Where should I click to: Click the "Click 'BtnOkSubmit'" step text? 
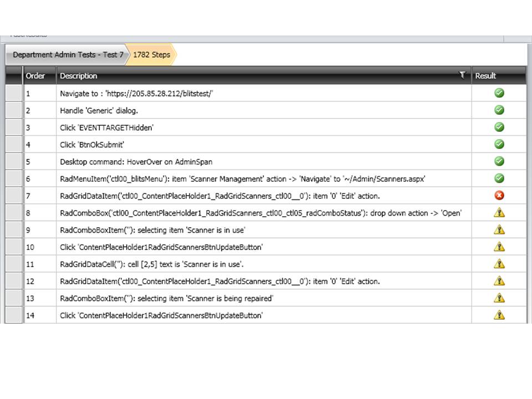92,145
